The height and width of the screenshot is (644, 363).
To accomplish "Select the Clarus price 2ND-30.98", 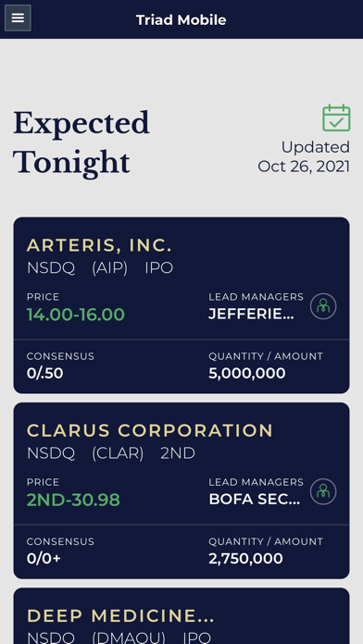I will (73, 500).
